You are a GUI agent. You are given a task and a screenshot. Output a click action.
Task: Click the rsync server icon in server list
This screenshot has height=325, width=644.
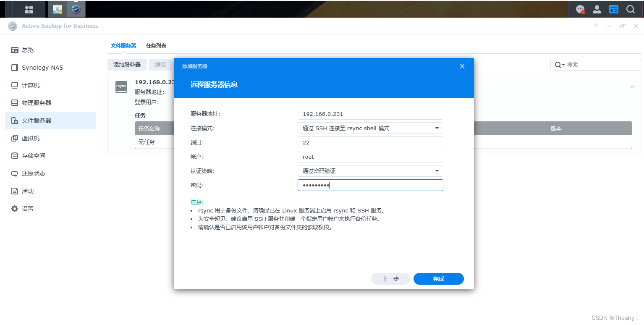121,86
